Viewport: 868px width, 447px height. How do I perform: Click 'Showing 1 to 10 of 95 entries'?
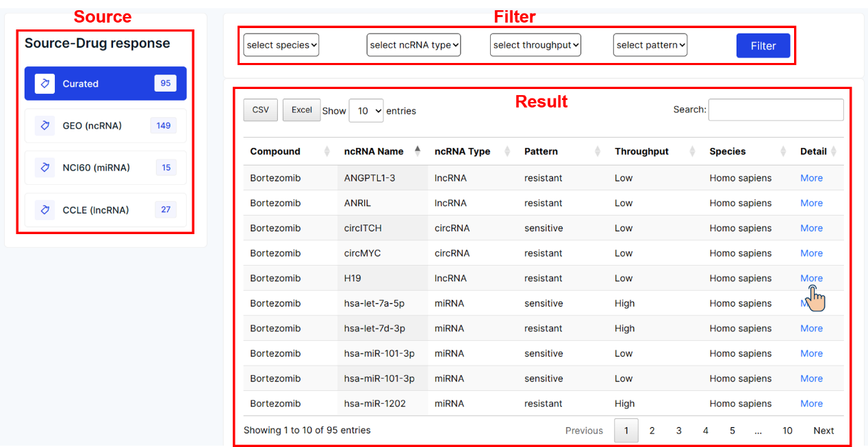click(307, 431)
